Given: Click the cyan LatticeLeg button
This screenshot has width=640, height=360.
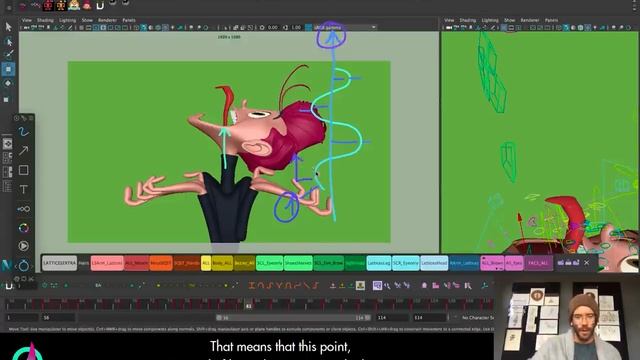Looking at the screenshot, I should 379,263.
